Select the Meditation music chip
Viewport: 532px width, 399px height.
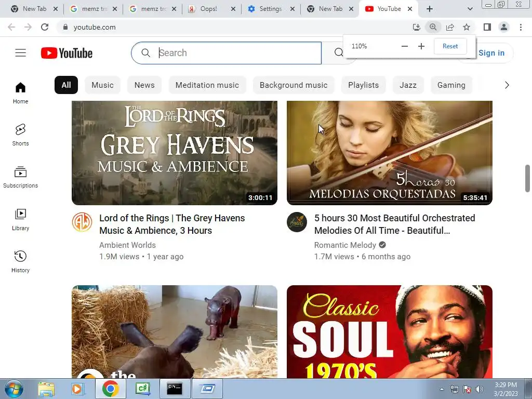tap(207, 85)
